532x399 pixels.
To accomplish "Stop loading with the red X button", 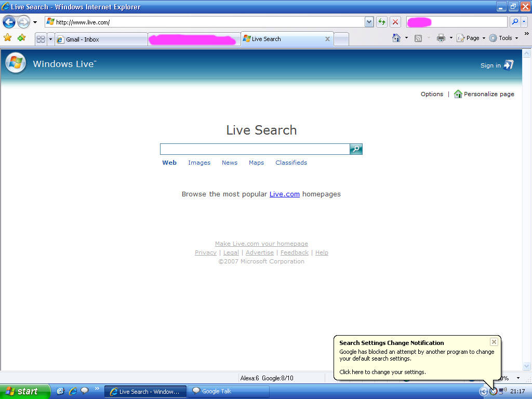I will click(x=395, y=22).
